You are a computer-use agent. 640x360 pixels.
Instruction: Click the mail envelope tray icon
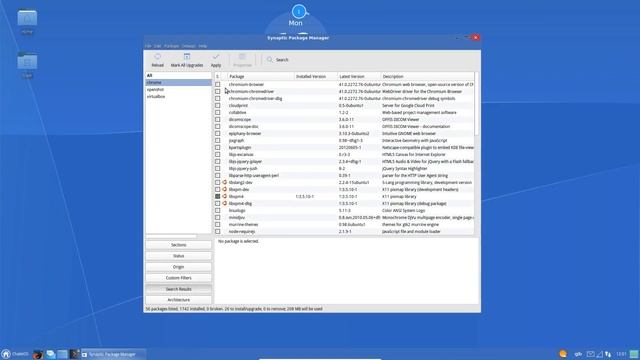590,354
